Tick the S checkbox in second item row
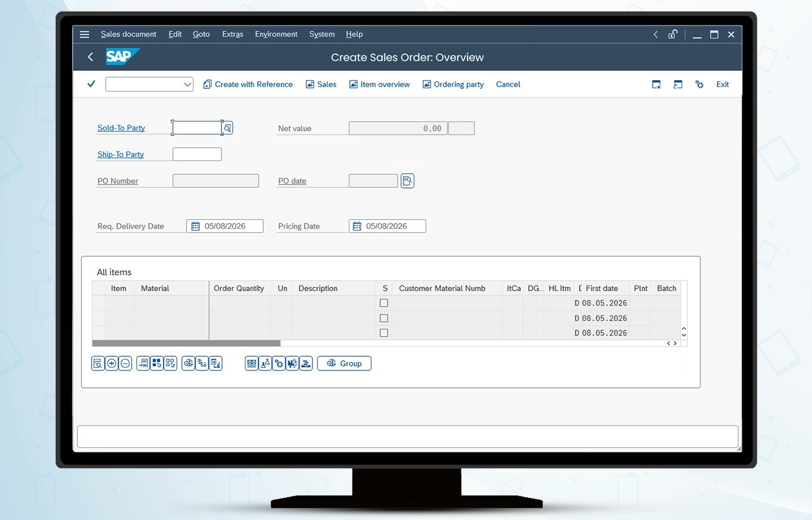 tap(384, 318)
